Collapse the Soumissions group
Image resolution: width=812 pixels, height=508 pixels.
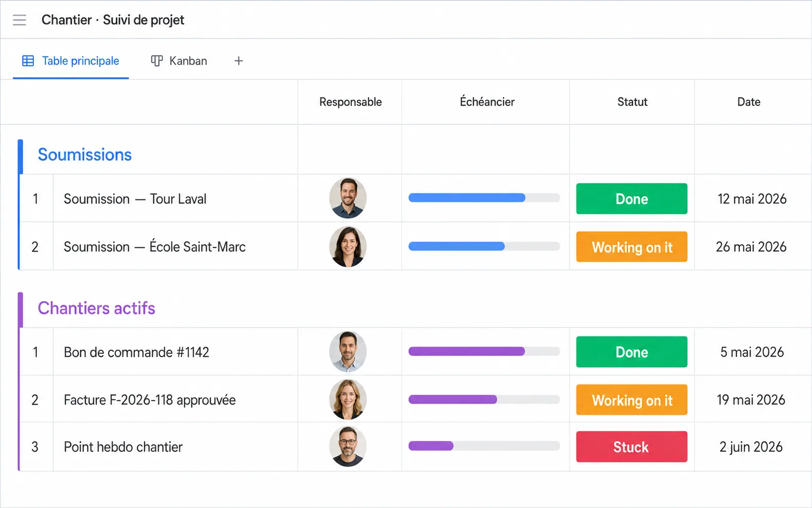coord(84,155)
